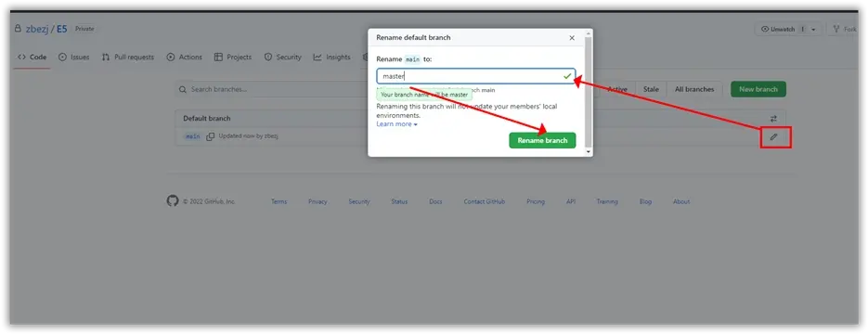Close the Rename default branch dialog
The width and height of the screenshot is (868, 334).
point(572,38)
